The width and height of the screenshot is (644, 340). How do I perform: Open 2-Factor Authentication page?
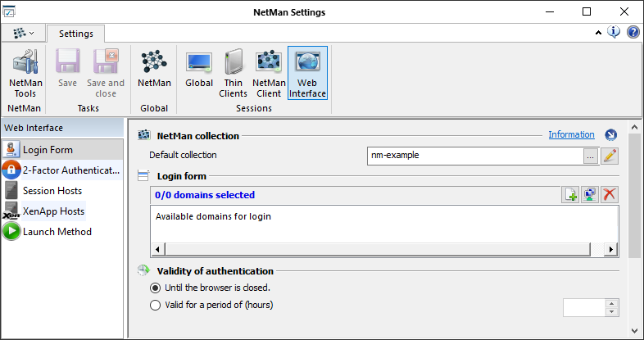pos(62,170)
